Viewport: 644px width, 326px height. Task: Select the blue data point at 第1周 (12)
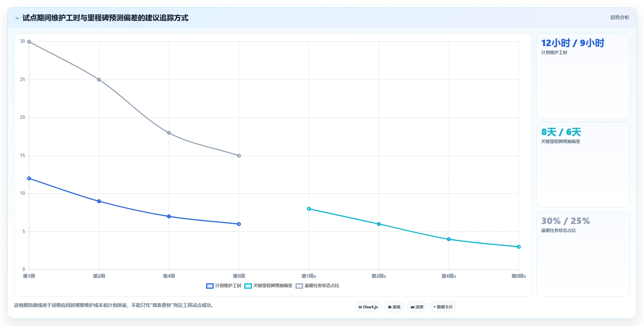pos(29,179)
